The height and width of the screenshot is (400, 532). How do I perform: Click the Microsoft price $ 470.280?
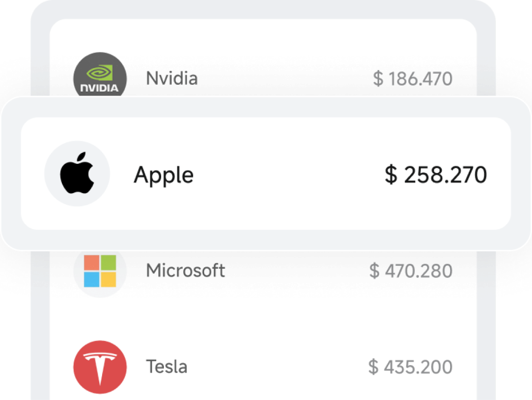(411, 271)
